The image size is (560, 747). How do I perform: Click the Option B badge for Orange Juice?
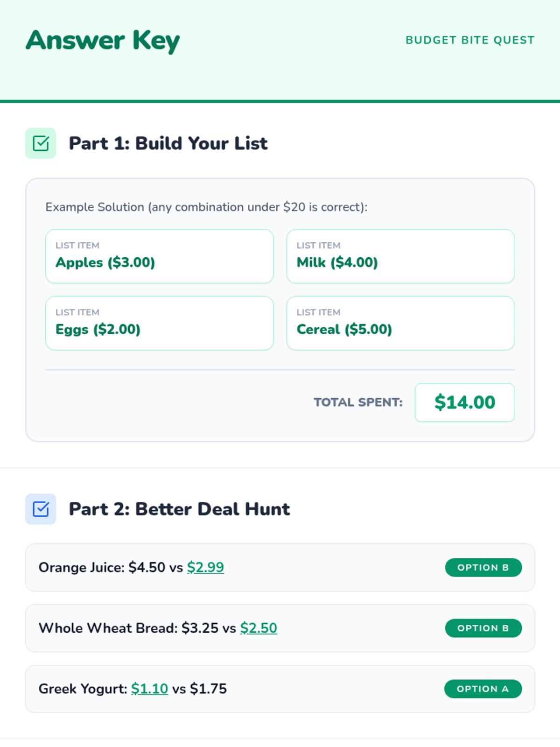pyautogui.click(x=483, y=567)
